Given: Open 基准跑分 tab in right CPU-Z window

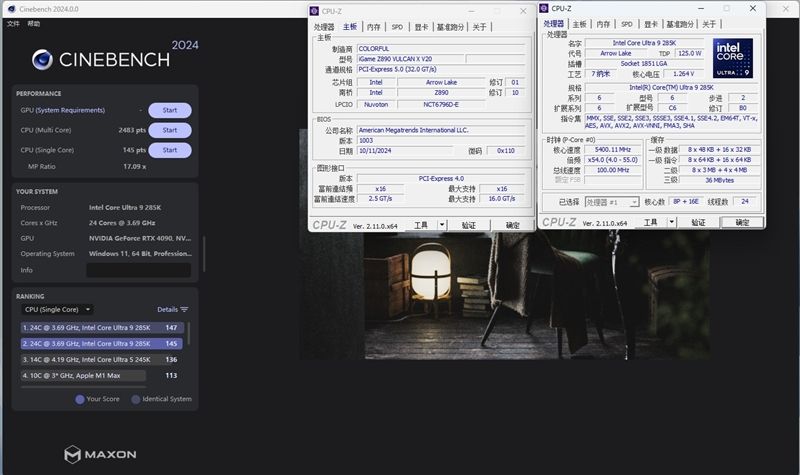Looking at the screenshot, I should [680, 24].
